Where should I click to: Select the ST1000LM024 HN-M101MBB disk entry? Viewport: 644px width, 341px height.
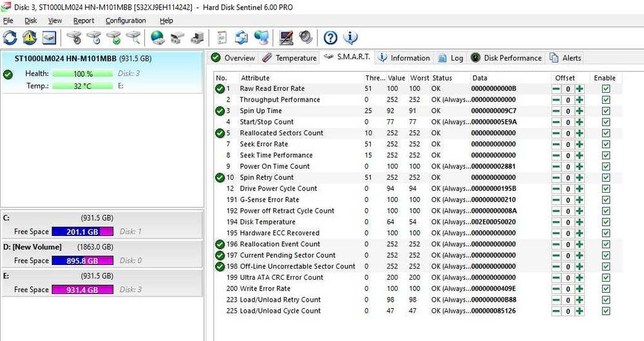pos(102,72)
